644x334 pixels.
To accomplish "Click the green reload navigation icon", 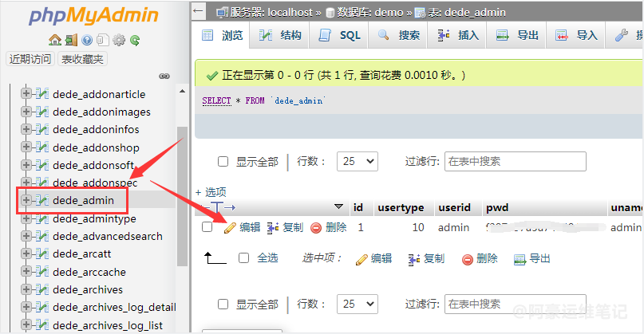I will pyautogui.click(x=135, y=40).
